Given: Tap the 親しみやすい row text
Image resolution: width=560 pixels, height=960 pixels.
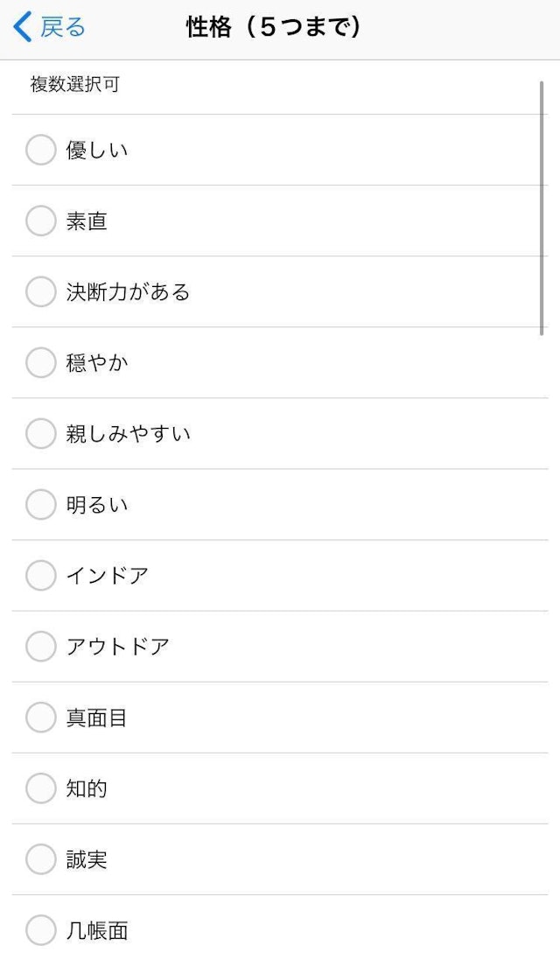Looking at the screenshot, I should tap(128, 433).
